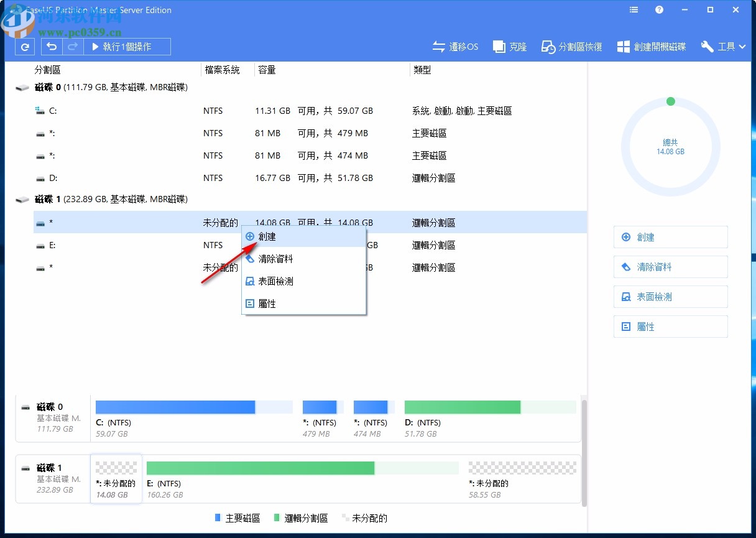Click the refresh icon in the toolbar
Image resolution: width=756 pixels, height=538 pixels.
pos(24,46)
